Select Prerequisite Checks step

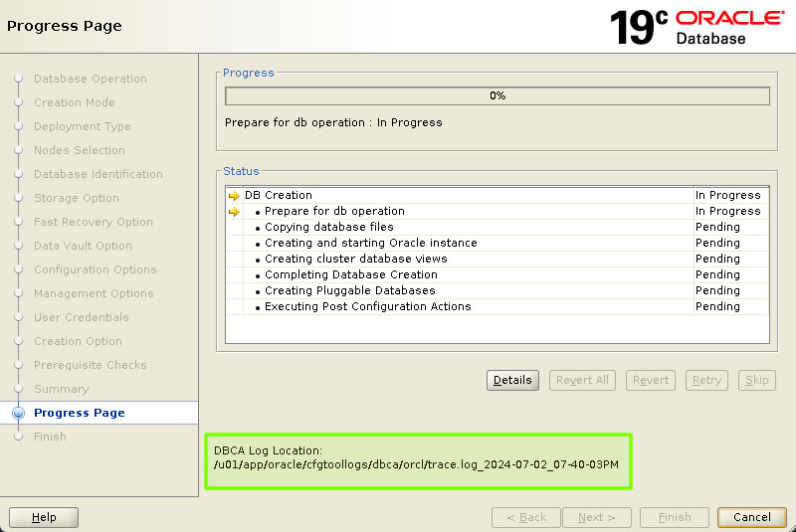(91, 365)
